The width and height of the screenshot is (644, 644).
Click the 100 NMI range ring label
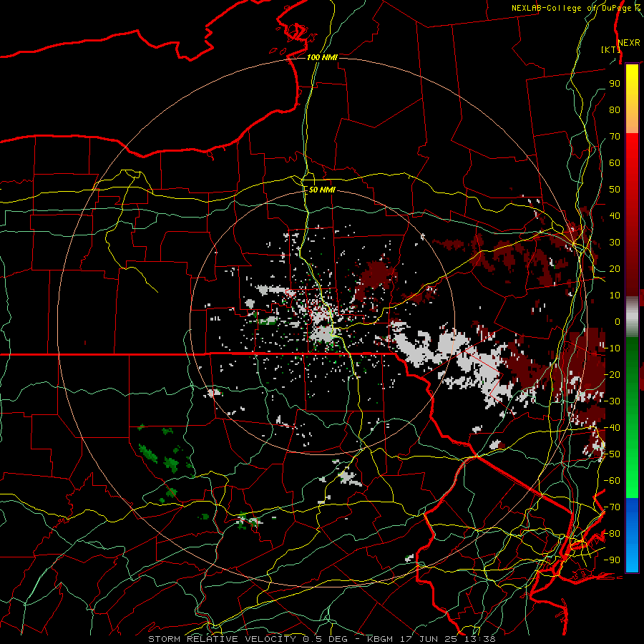[322, 57]
